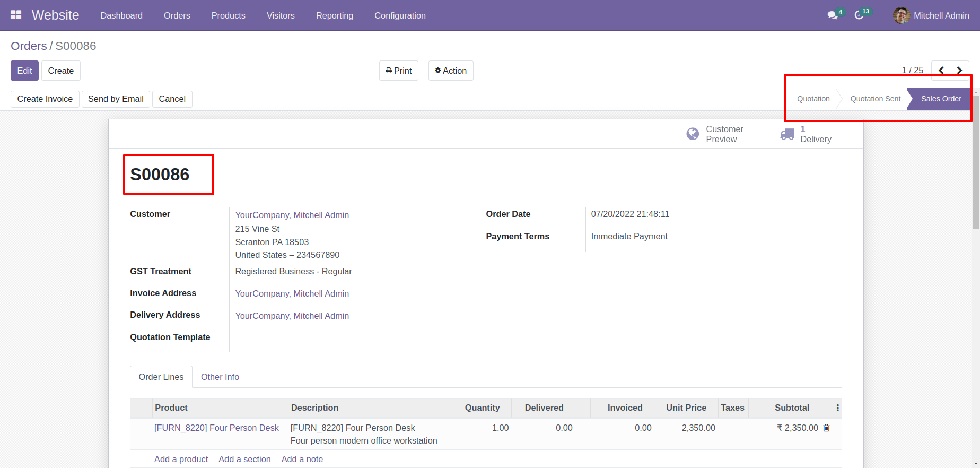This screenshot has width=980, height=468.
Task: Delete the Four Person Desk line
Action: [x=826, y=428]
